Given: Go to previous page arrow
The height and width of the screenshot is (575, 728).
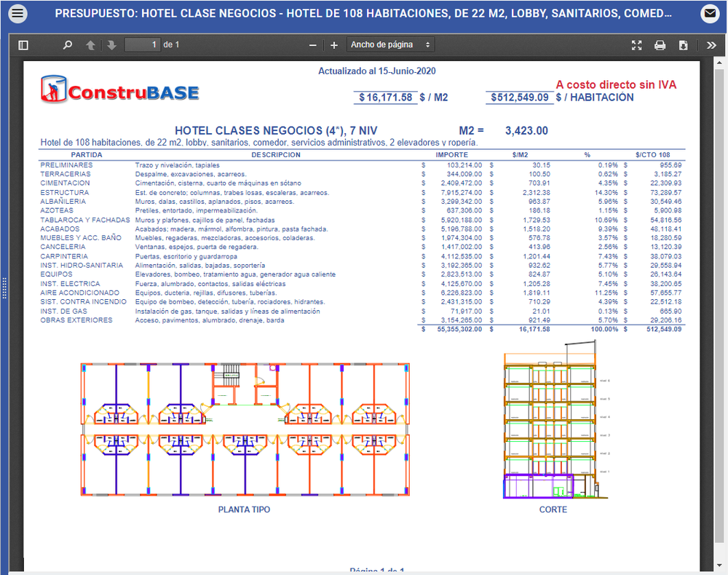Looking at the screenshot, I should (90, 45).
